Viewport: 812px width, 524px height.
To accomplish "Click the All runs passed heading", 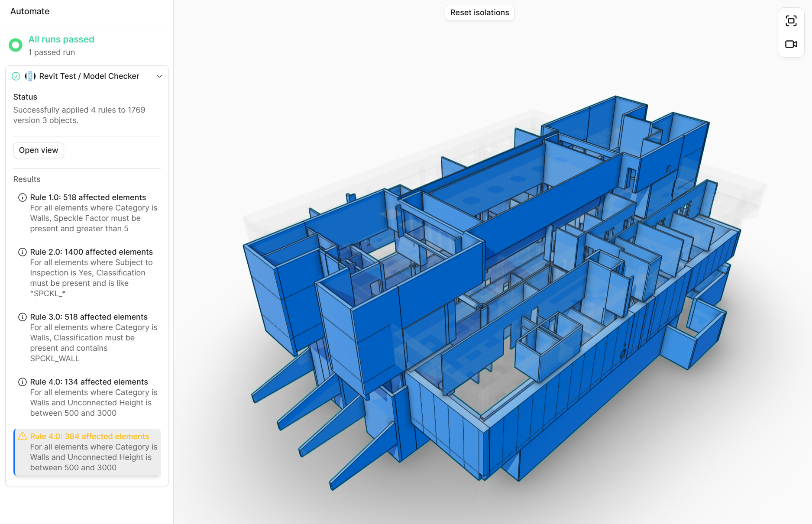I will (x=61, y=39).
